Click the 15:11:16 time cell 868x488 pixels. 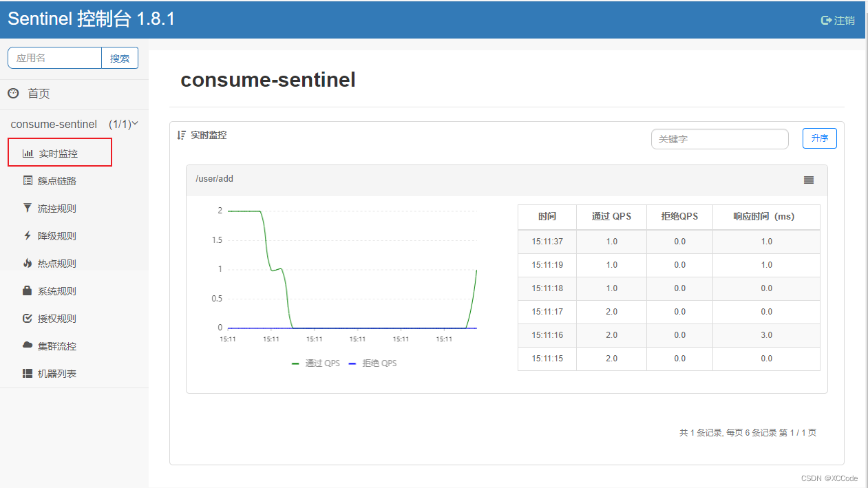point(547,335)
